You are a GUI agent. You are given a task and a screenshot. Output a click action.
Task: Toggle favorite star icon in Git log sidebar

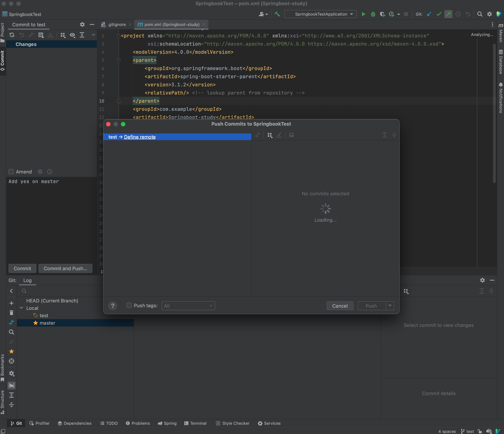point(11,351)
